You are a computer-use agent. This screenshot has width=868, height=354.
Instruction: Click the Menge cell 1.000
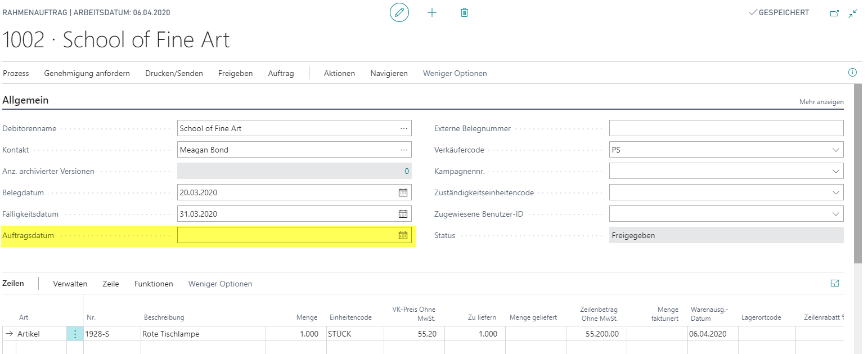point(296,334)
